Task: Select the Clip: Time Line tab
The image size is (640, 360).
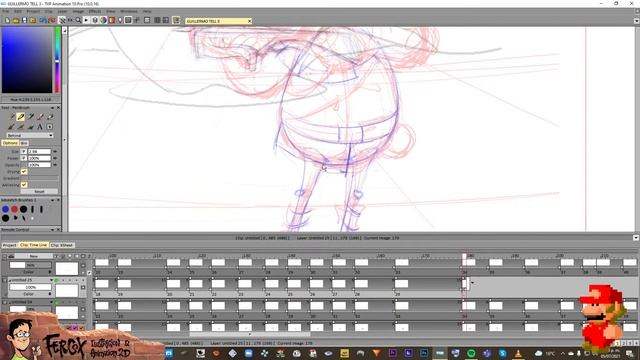Action: pos(33,245)
